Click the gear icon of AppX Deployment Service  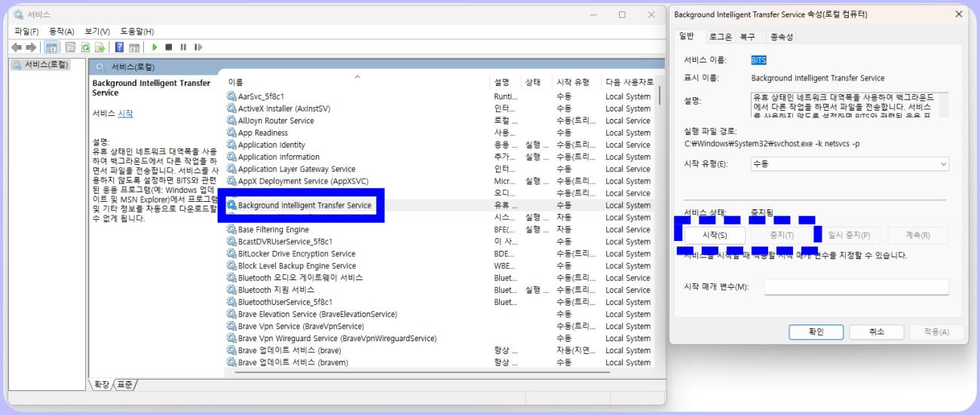(x=231, y=181)
